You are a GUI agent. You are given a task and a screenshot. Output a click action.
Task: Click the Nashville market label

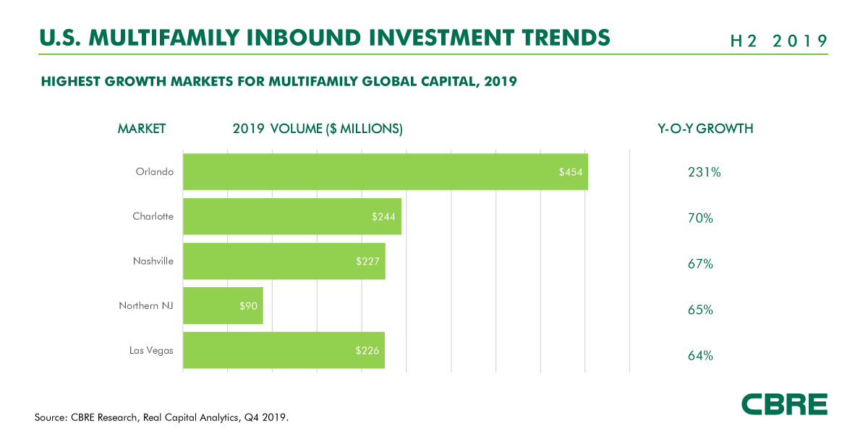click(x=153, y=261)
